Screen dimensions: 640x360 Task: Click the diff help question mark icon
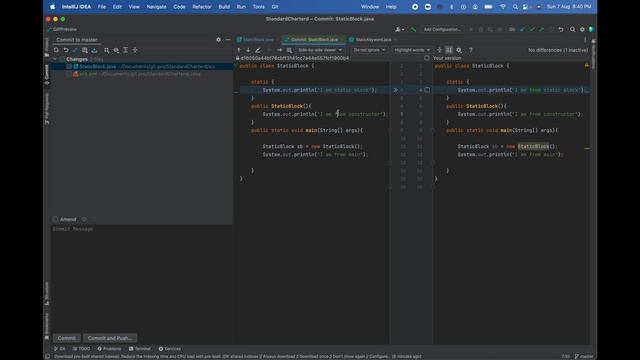tap(471, 50)
